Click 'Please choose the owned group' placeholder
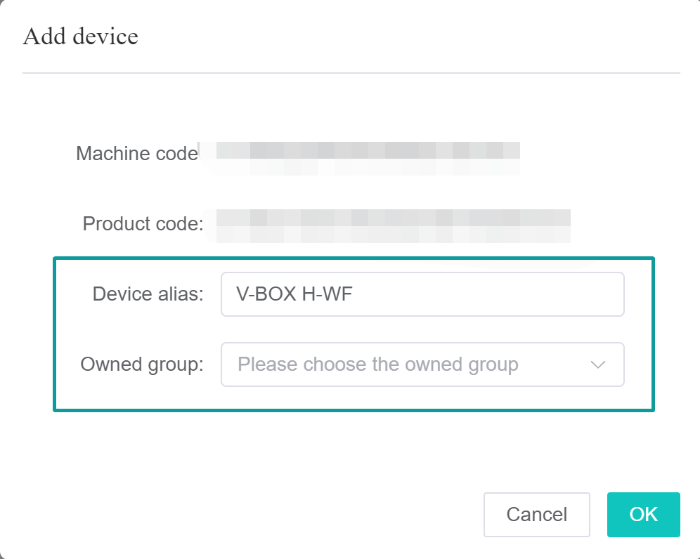Screen dimensions: 700x559 [x=378, y=364]
